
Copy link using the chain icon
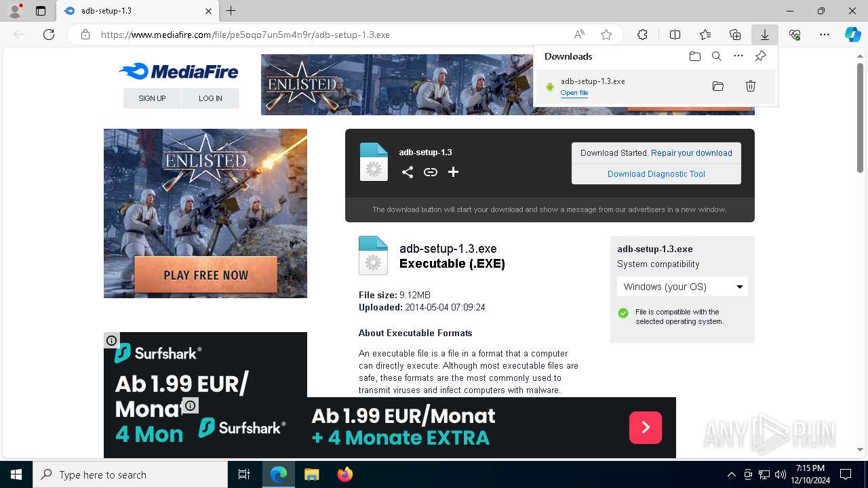[x=431, y=172]
